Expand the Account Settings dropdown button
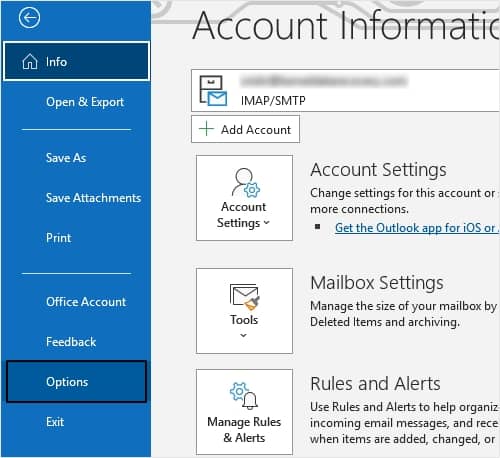The width and height of the screenshot is (500, 458). tap(244, 198)
